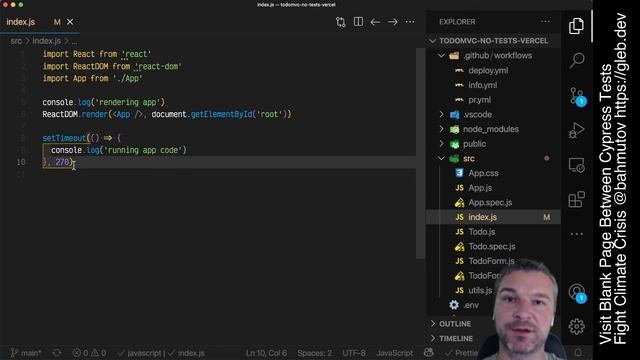Viewport: 640px width, 360px height.
Task: Click the EXPLORER panel title
Action: point(457,22)
